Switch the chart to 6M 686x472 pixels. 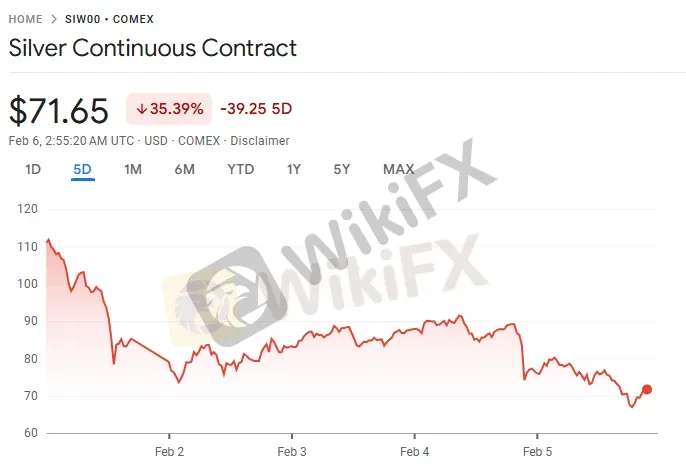click(x=184, y=169)
